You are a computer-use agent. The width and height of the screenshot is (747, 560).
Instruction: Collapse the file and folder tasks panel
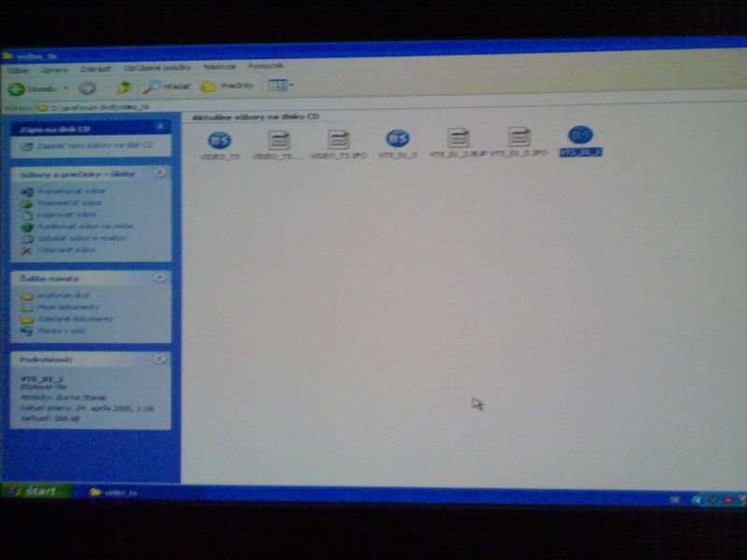pyautogui.click(x=160, y=173)
